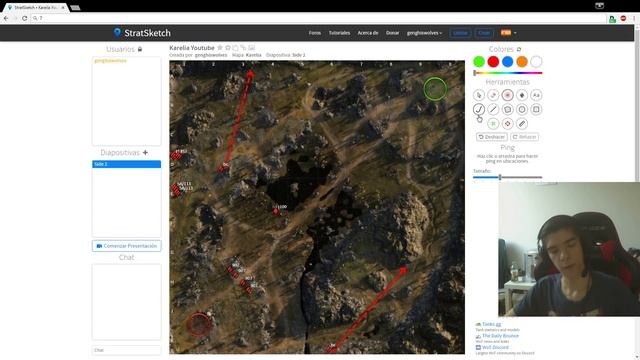The image size is (640, 360).
Task: Click the Deshacer undo button
Action: (492, 137)
